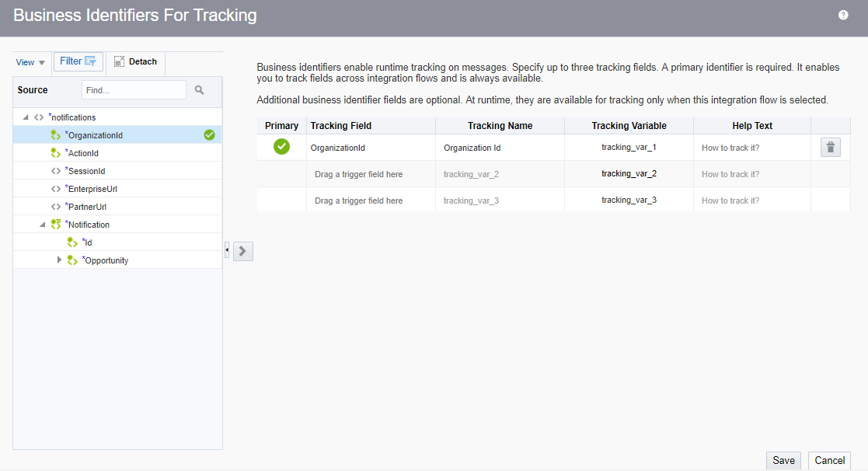The height and width of the screenshot is (471, 868).
Task: Collapse the notifications tree node
Action: (x=26, y=117)
